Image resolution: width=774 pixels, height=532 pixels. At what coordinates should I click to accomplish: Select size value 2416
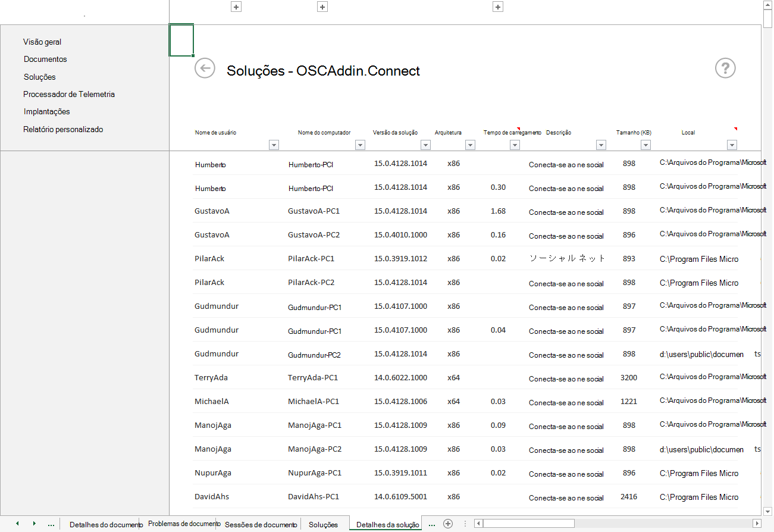629,497
